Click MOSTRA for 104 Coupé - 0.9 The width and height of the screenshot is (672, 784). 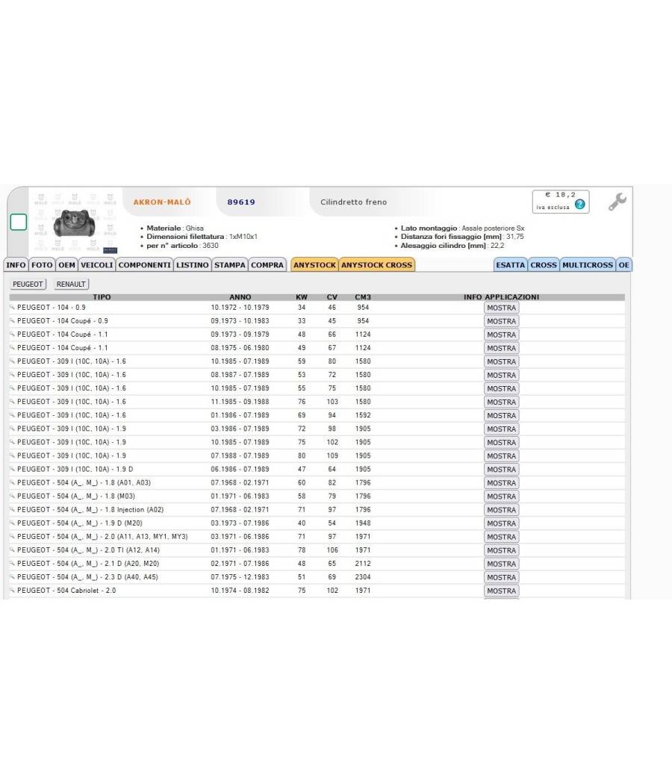click(x=502, y=322)
